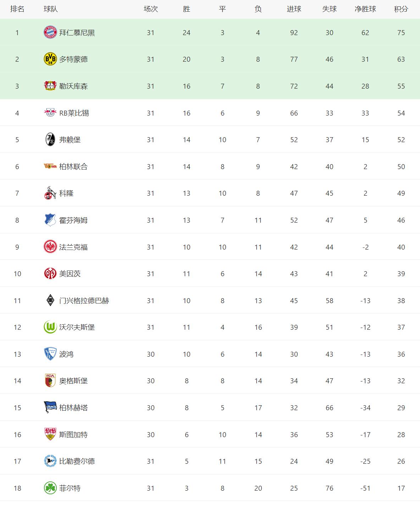This screenshot has height=507, width=420.
Task: Click the Mainz 05 red logo
Action: pos(50,274)
